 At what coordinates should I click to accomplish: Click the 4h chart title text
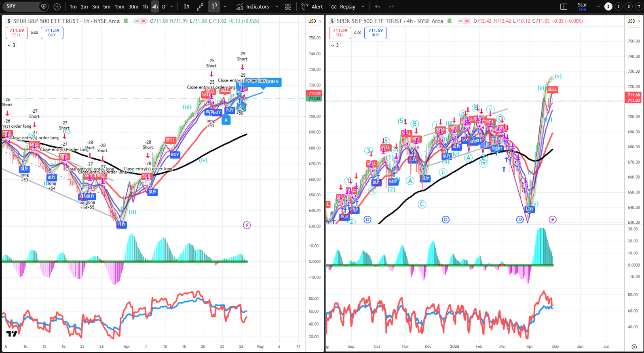(x=390, y=21)
